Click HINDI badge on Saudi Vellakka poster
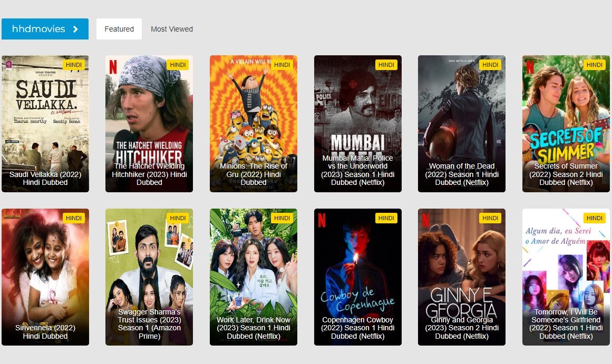 [x=74, y=65]
